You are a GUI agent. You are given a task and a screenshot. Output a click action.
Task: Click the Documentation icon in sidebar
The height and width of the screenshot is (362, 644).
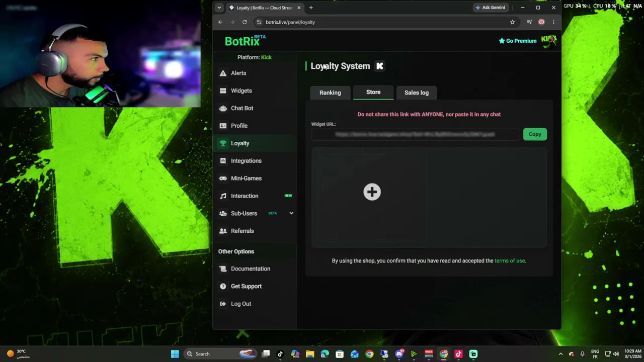coord(223,269)
